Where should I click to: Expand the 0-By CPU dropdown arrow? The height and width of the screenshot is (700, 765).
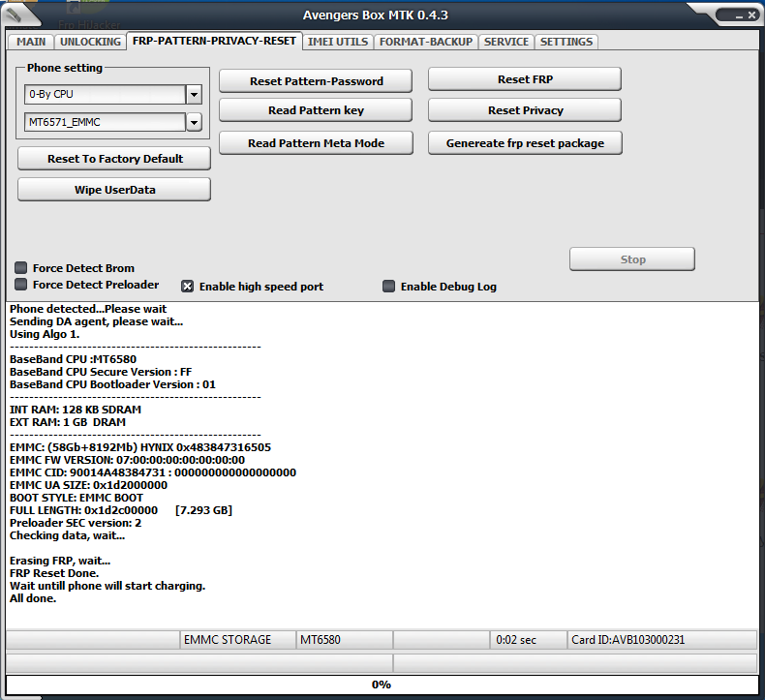pos(195,94)
